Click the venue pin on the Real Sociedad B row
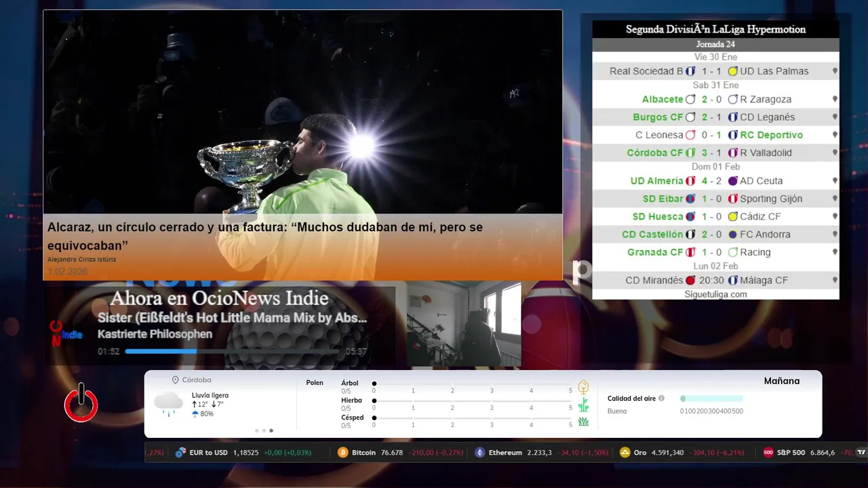Image resolution: width=868 pixels, height=488 pixels. tap(835, 71)
